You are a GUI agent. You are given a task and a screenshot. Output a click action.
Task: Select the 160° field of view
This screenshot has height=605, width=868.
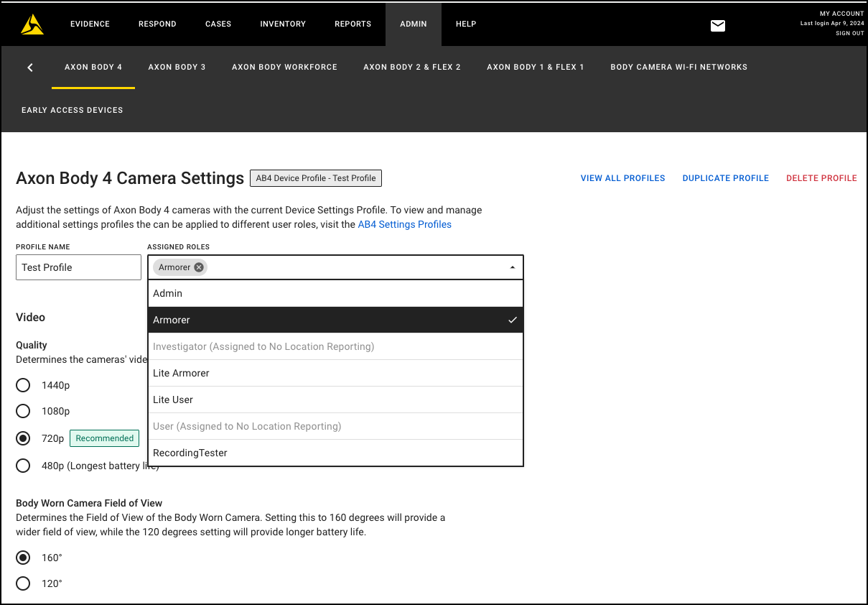(x=23, y=558)
